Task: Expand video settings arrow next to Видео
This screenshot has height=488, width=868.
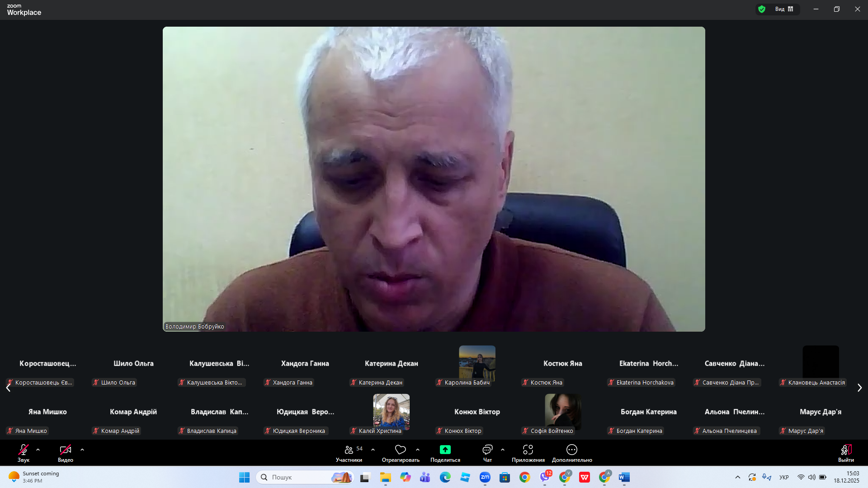Action: [82, 450]
